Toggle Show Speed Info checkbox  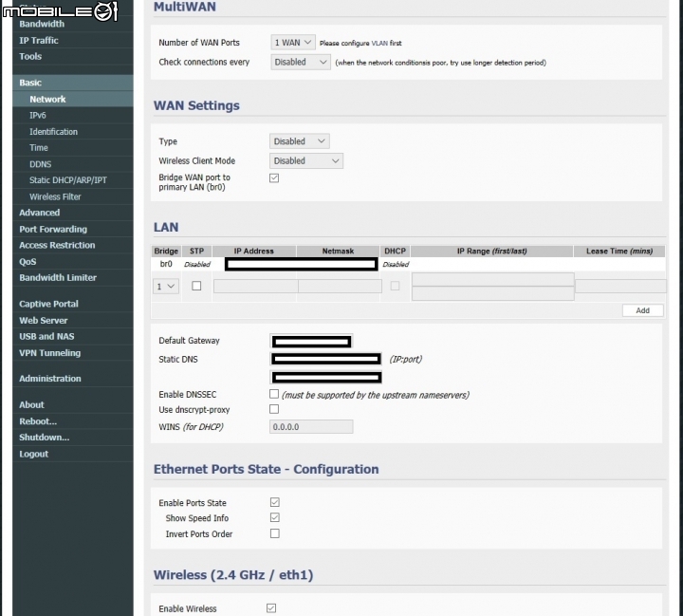click(x=275, y=517)
